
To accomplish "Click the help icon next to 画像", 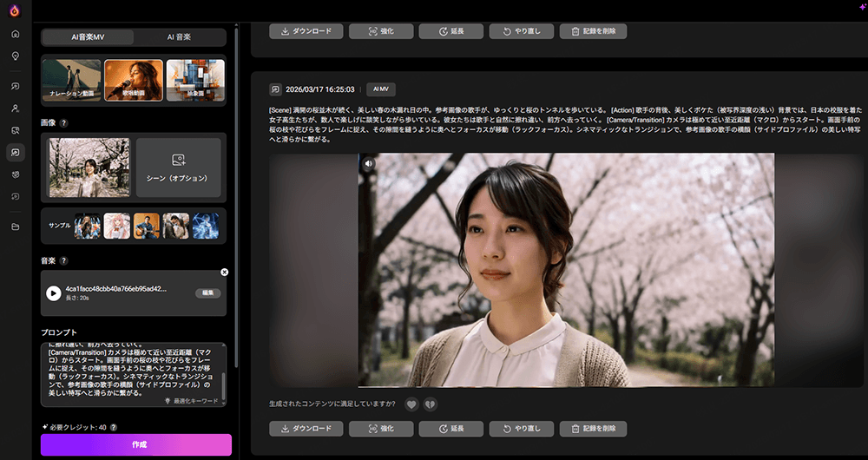I will pos(64,124).
